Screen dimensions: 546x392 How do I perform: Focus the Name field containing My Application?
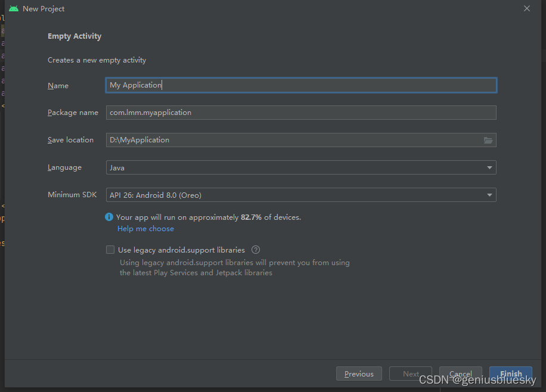pyautogui.click(x=301, y=85)
